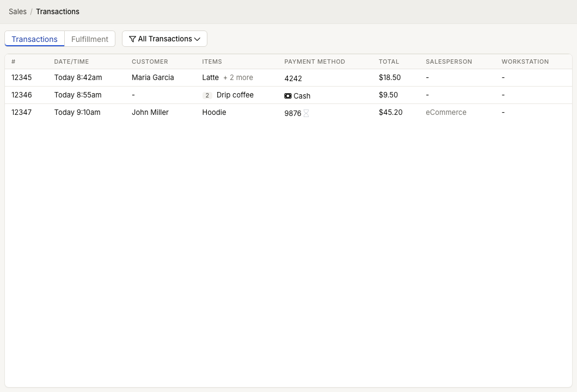Viewport: 577px width, 392px height.
Task: Click the hourglass pending icon next to 9876
Action: click(x=306, y=113)
